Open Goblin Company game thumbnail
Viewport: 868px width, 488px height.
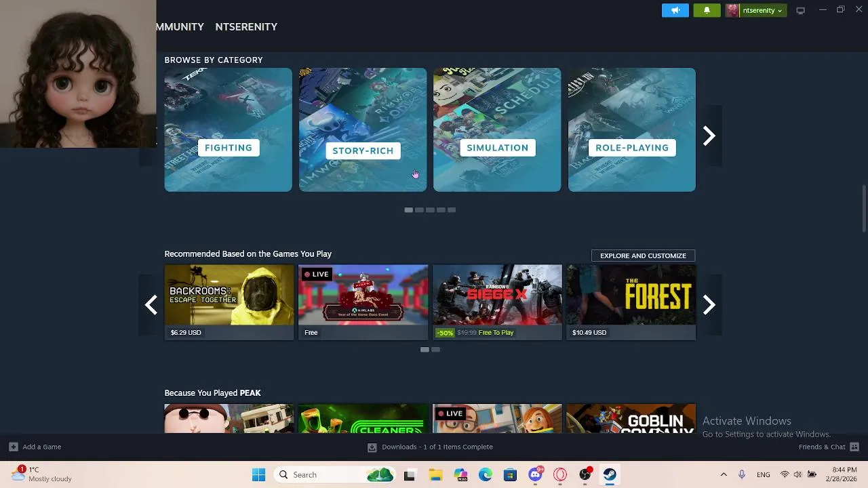[x=631, y=418]
